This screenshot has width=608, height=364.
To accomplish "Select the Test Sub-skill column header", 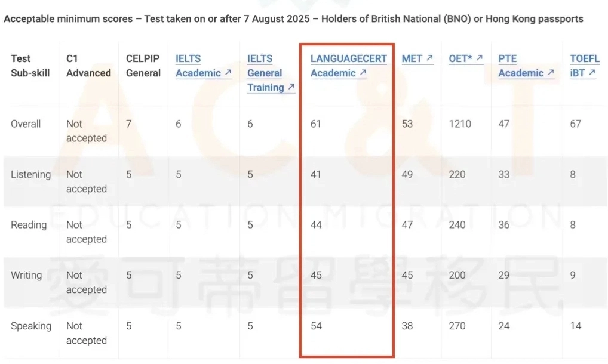I will click(30, 66).
